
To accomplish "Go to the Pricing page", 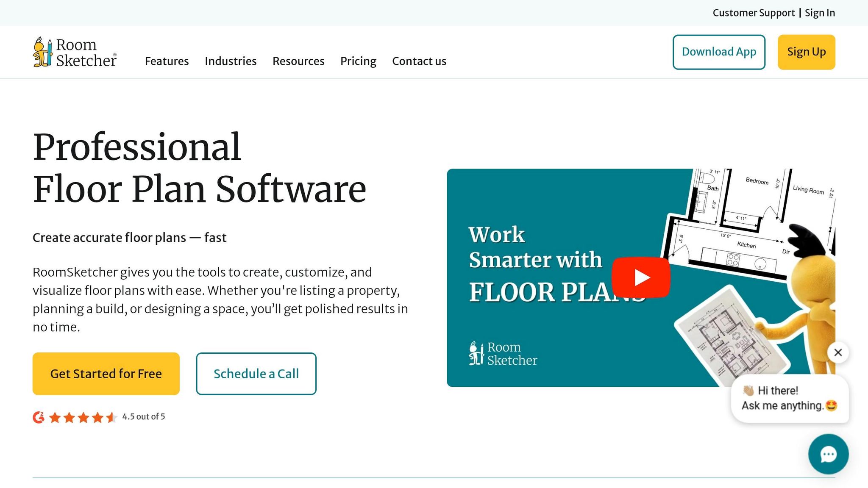I will point(358,61).
